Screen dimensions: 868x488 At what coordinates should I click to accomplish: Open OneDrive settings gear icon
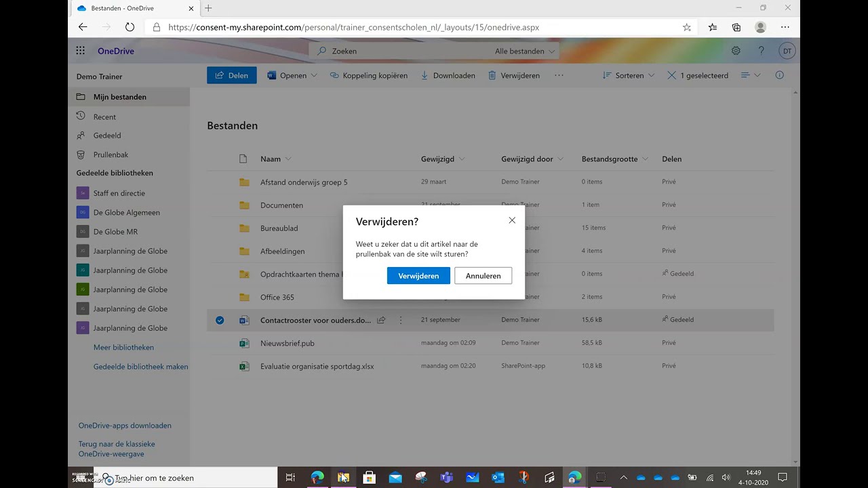point(736,51)
